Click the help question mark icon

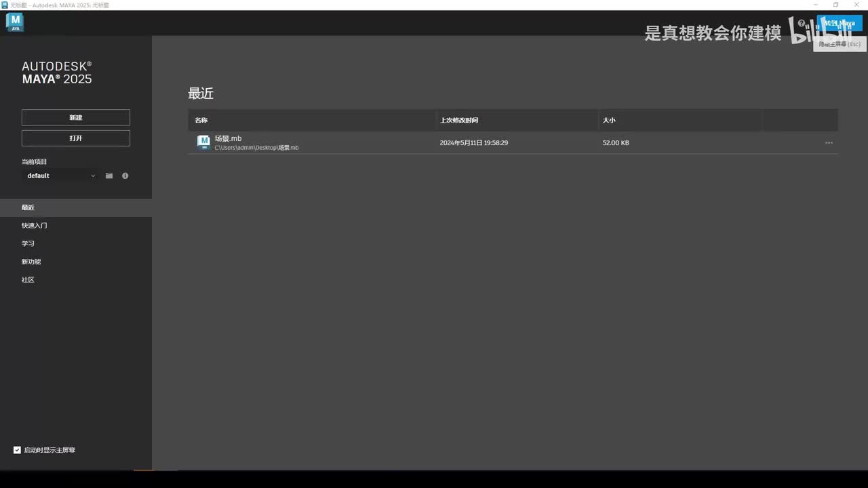click(802, 24)
